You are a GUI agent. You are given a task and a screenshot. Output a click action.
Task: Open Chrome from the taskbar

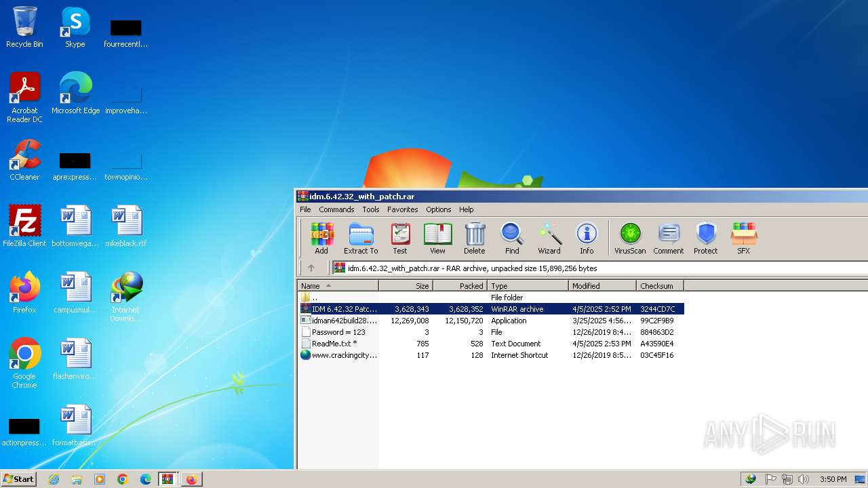[123, 479]
